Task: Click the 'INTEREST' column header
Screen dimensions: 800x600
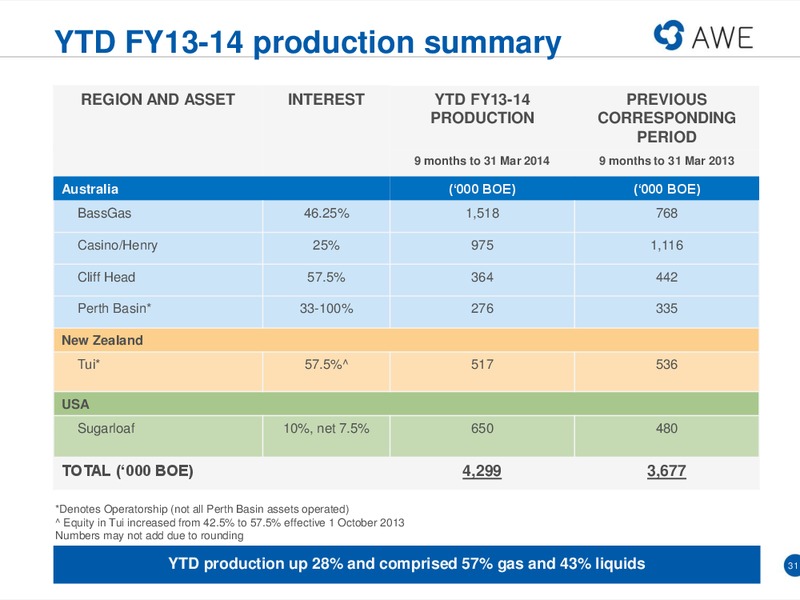Action: tap(326, 99)
